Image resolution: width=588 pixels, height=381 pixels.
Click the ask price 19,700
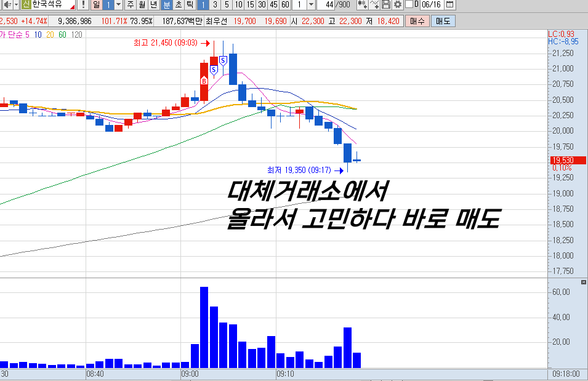(244, 21)
